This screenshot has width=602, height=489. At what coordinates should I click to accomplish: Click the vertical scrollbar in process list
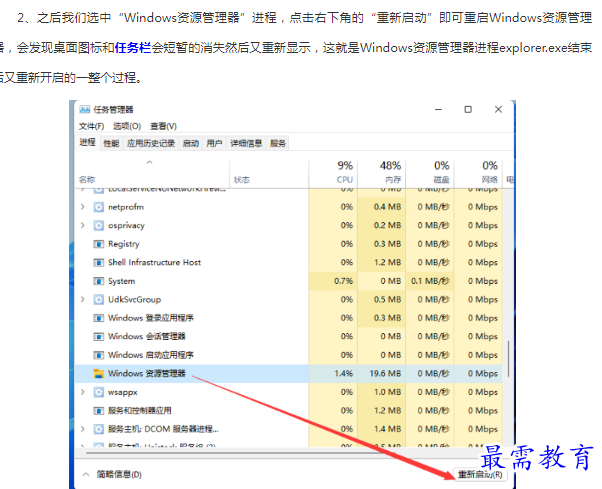click(x=508, y=358)
